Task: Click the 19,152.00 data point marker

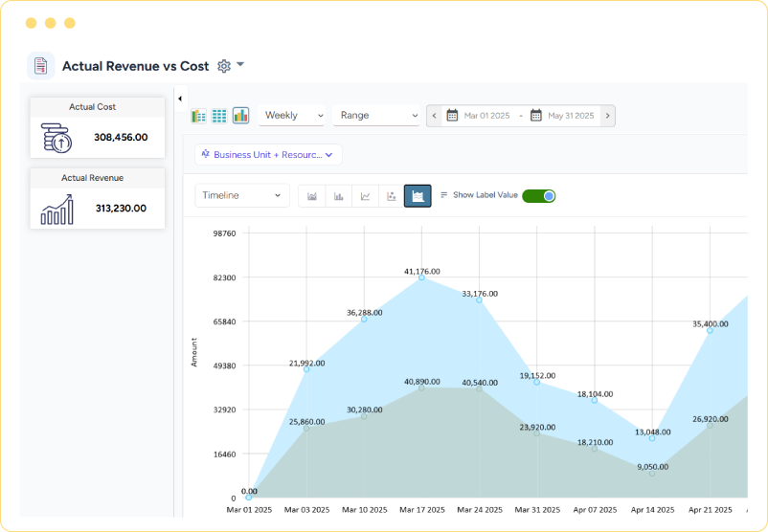Action: [x=537, y=382]
